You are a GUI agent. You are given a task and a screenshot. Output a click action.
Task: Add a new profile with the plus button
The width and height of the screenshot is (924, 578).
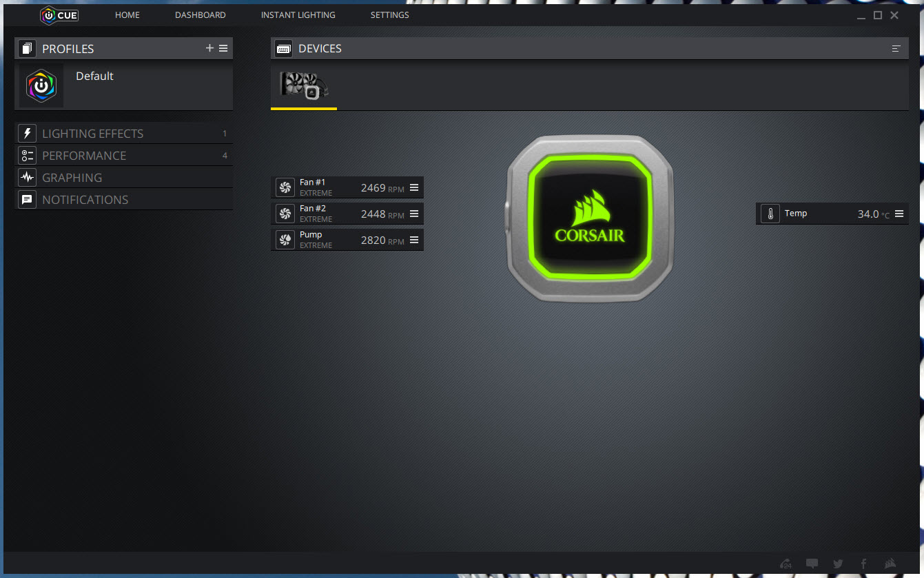(x=210, y=48)
